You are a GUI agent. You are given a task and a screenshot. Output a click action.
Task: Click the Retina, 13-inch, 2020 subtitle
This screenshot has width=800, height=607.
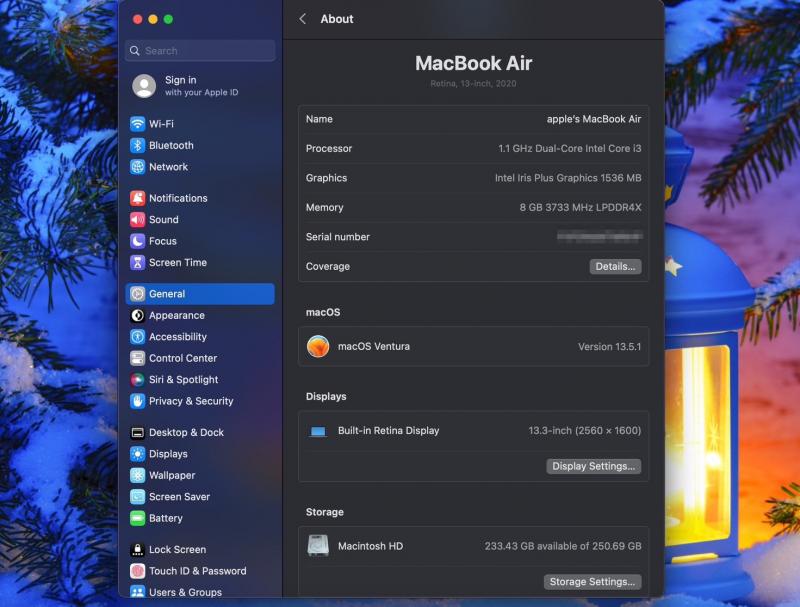pyautogui.click(x=473, y=84)
